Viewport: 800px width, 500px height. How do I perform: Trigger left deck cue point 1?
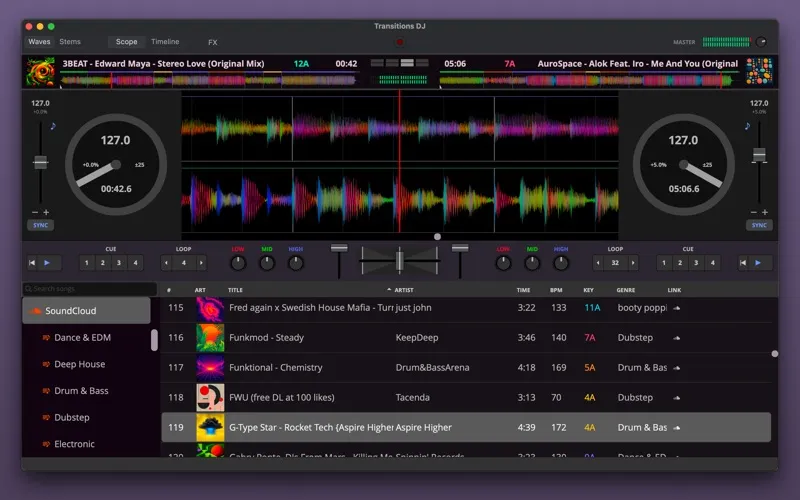(x=87, y=263)
